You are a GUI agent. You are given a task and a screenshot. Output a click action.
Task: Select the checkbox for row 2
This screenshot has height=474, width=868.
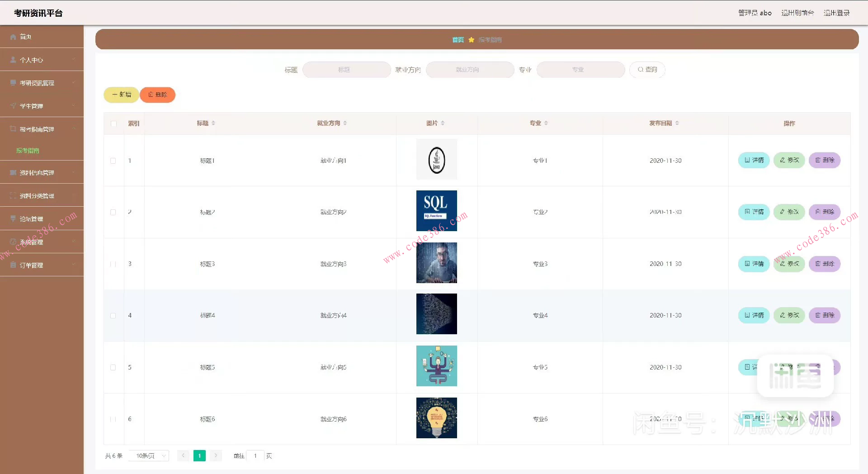pos(113,212)
